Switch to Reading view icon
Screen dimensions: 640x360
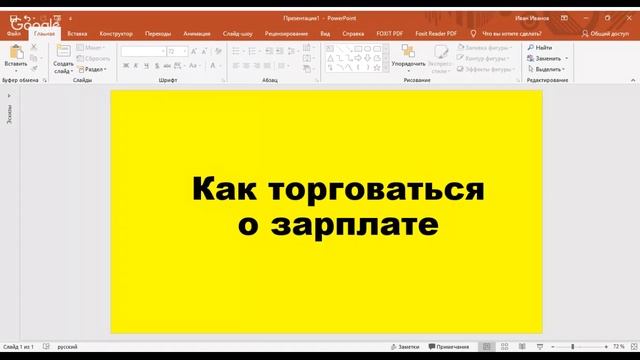point(522,347)
